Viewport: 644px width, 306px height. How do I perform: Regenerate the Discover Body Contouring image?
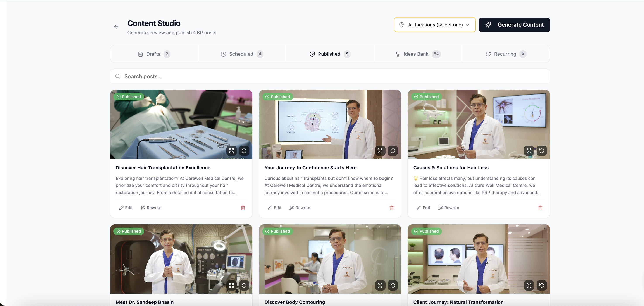point(393,285)
